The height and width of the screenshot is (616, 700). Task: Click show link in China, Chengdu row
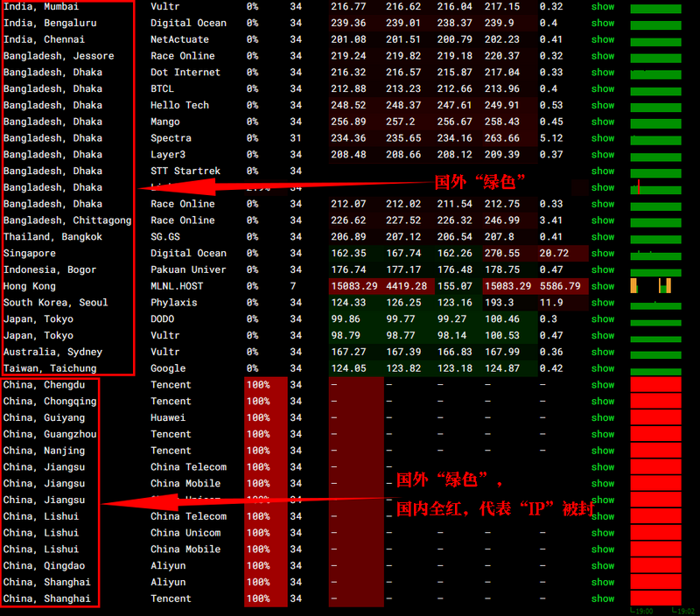tap(602, 385)
